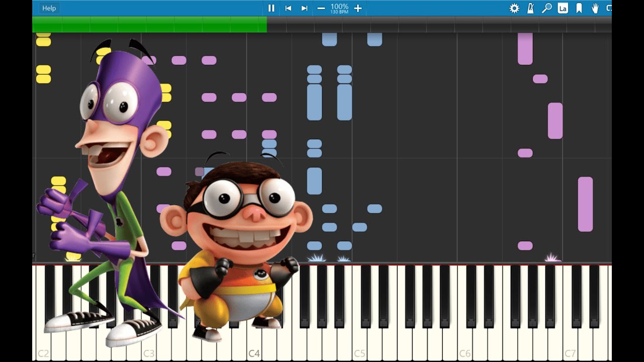
Task: Open the magnifier zoom tool
Action: click(x=546, y=8)
